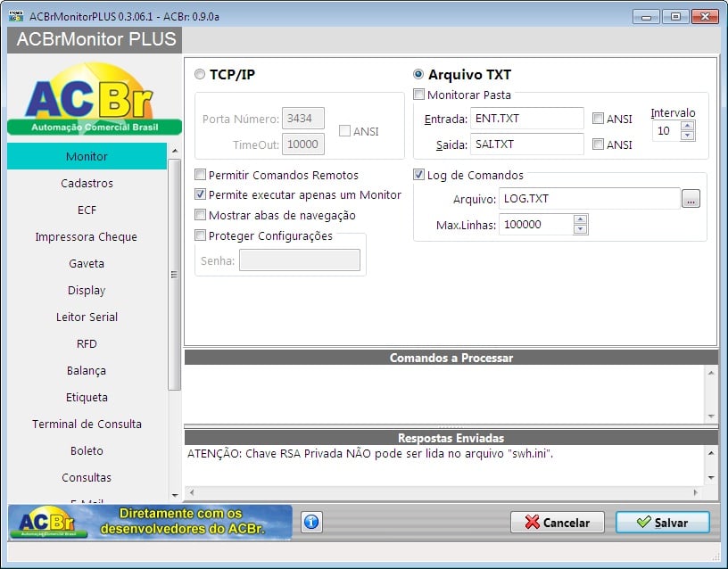The width and height of the screenshot is (728, 569).
Task: Click the ACBr developers banner at bottom
Action: coord(151,523)
